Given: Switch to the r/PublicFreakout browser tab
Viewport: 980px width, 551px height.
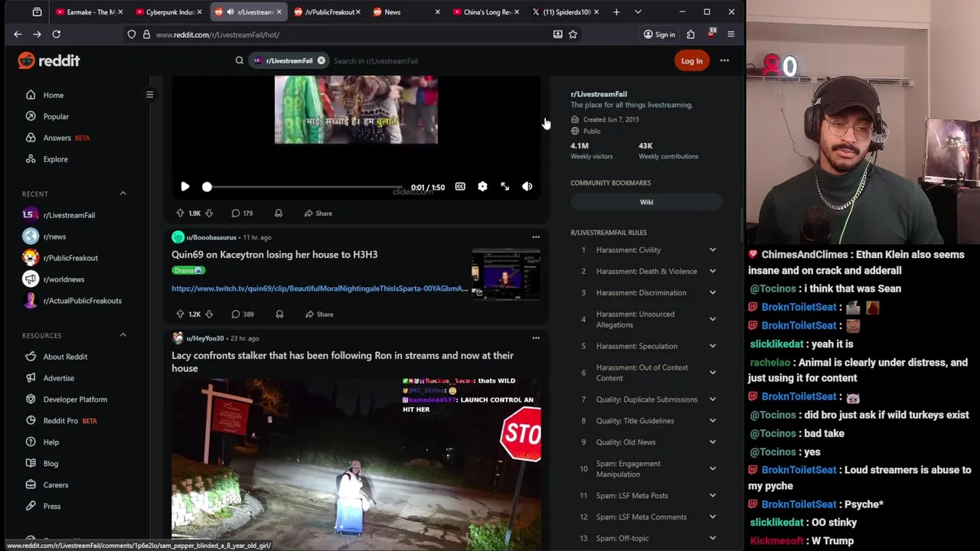Looking at the screenshot, I should click(326, 12).
